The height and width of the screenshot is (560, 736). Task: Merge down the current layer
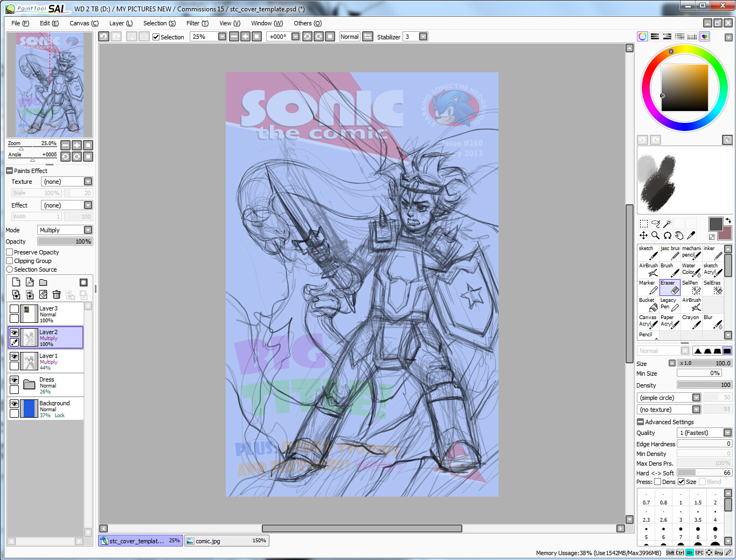[30, 295]
